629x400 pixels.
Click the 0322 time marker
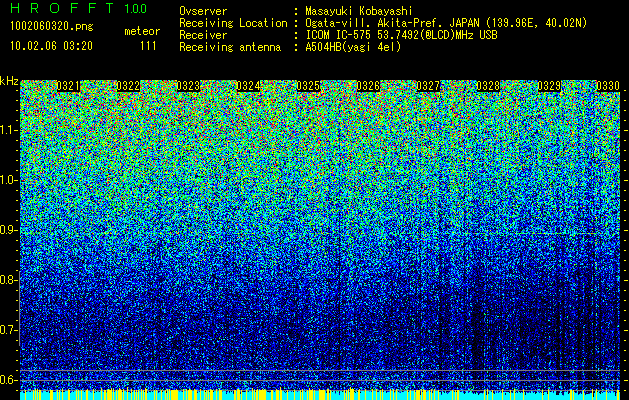128,86
